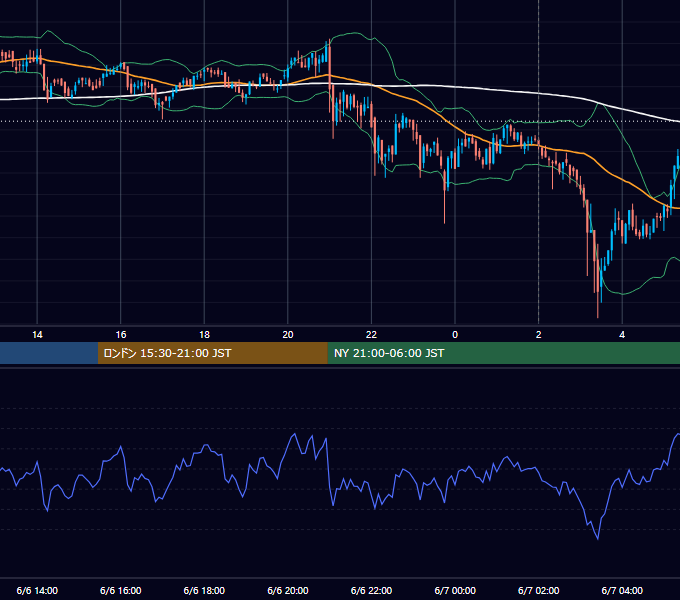Click the 16 hour label on price chart axis
The width and height of the screenshot is (680, 600).
[121, 335]
